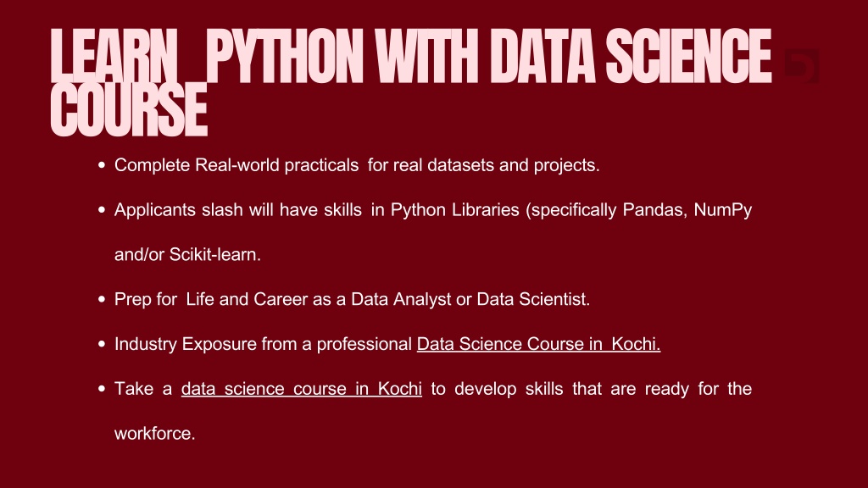Image resolution: width=868 pixels, height=488 pixels.
Task: Click the bullet dot before Take a
Action: click(x=102, y=390)
